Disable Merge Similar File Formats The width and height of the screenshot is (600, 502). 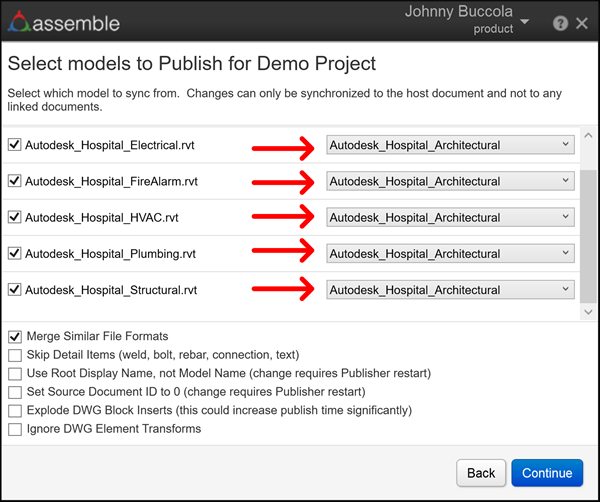15,336
